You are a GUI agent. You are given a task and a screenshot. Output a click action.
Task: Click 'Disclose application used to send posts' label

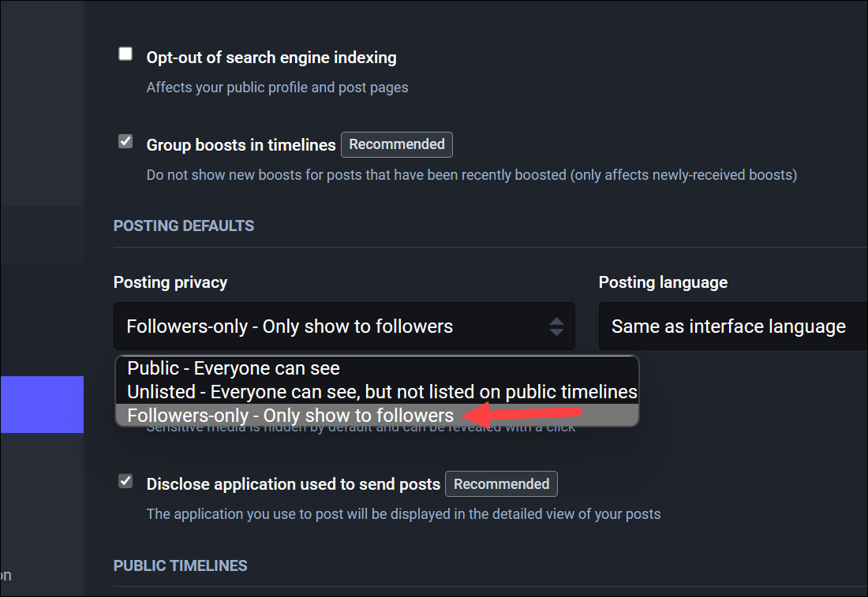tap(293, 484)
